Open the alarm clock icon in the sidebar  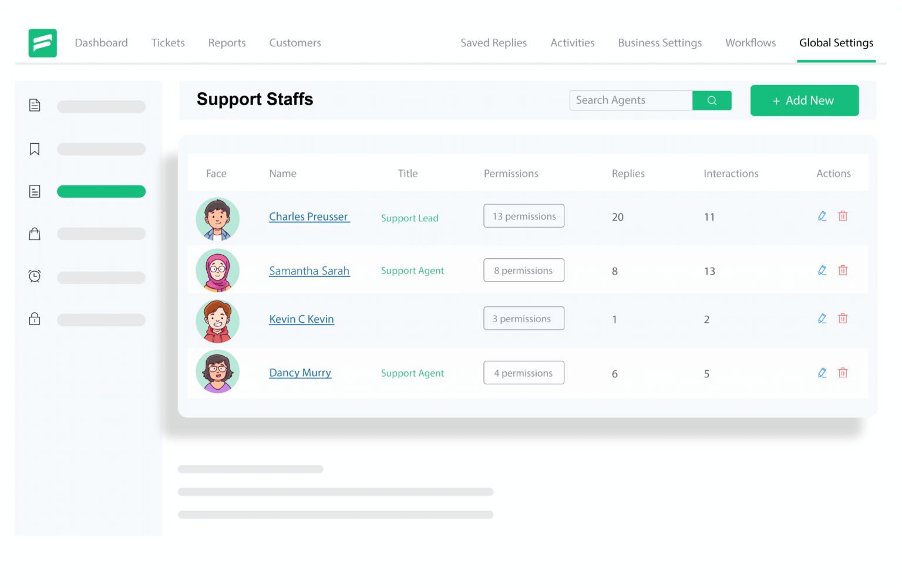click(35, 276)
